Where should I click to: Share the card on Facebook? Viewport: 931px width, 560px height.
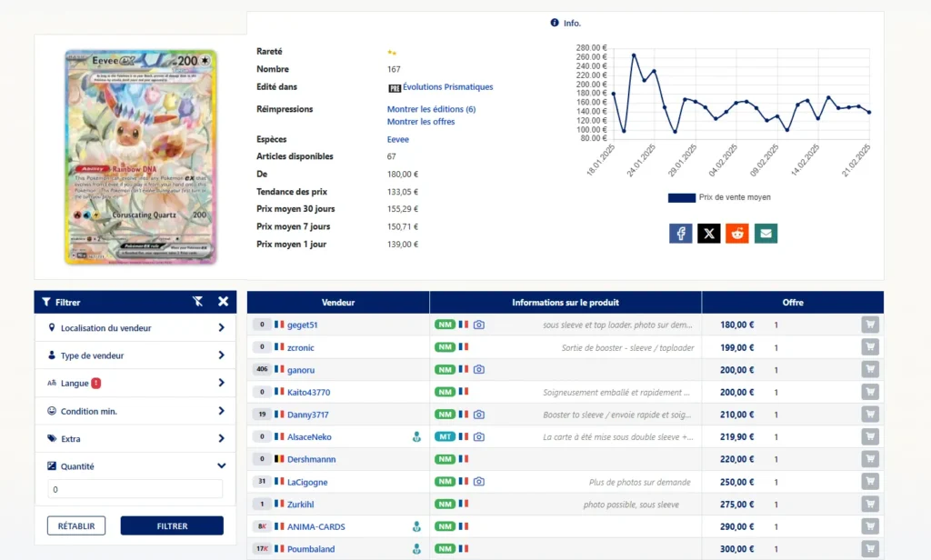(x=680, y=234)
